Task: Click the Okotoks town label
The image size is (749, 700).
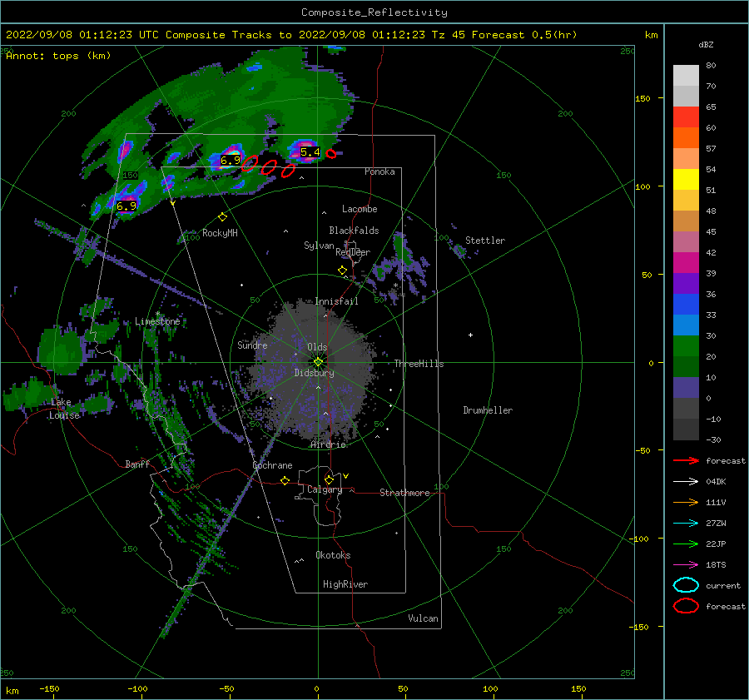Action: coord(333,555)
